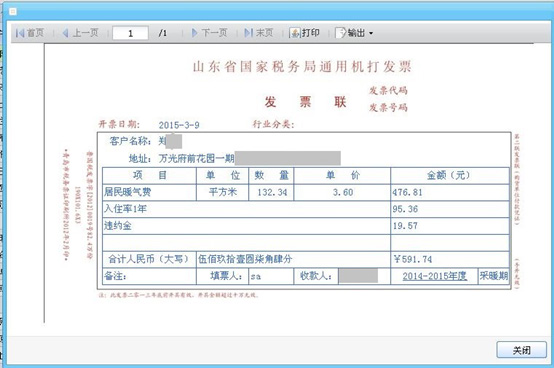Click next page (下一页) arrow icon
554x368 pixels.
click(194, 33)
